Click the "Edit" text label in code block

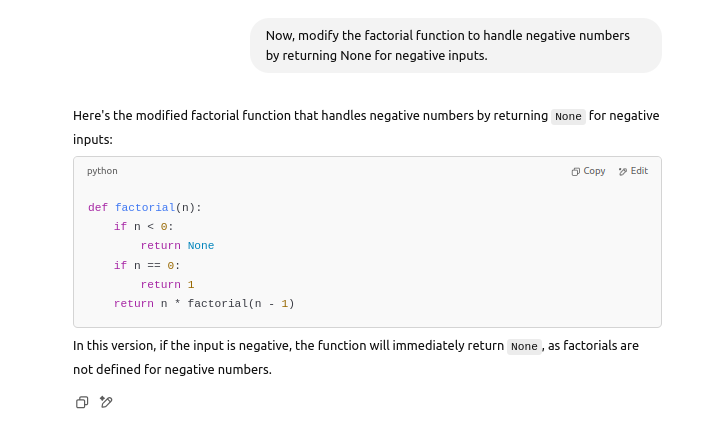coord(639,171)
